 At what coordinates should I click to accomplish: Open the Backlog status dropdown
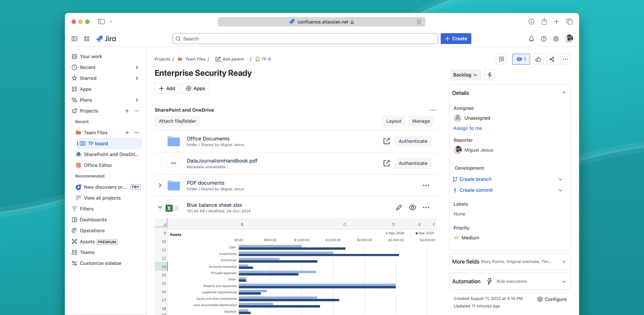pos(465,75)
